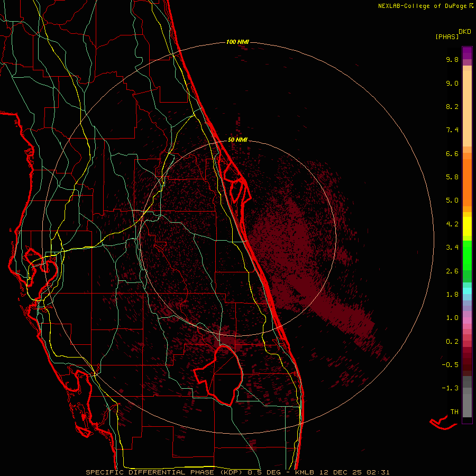
Task: Click the 12 DEC 25 date in caption
Action: coord(340,472)
